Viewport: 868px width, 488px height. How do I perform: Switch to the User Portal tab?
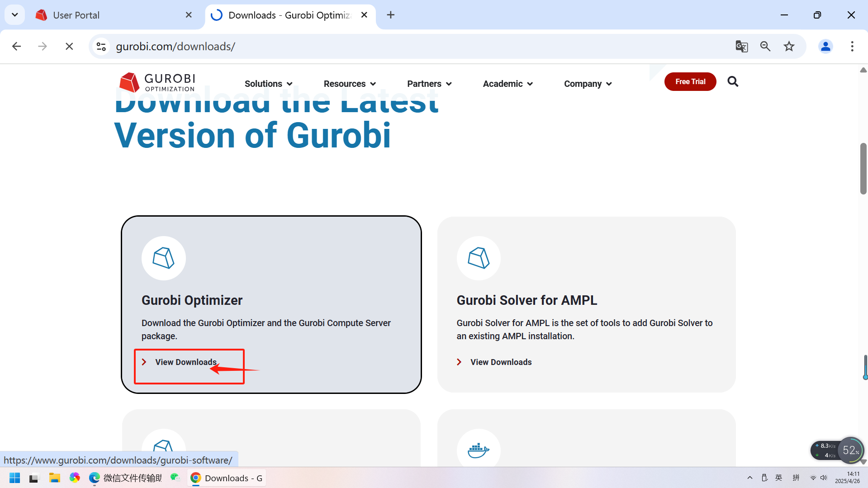point(114,15)
